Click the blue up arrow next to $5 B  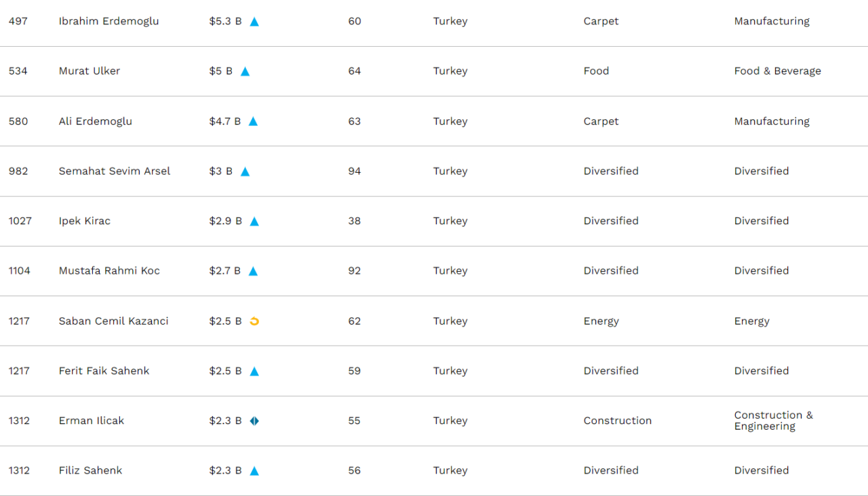[x=245, y=71]
